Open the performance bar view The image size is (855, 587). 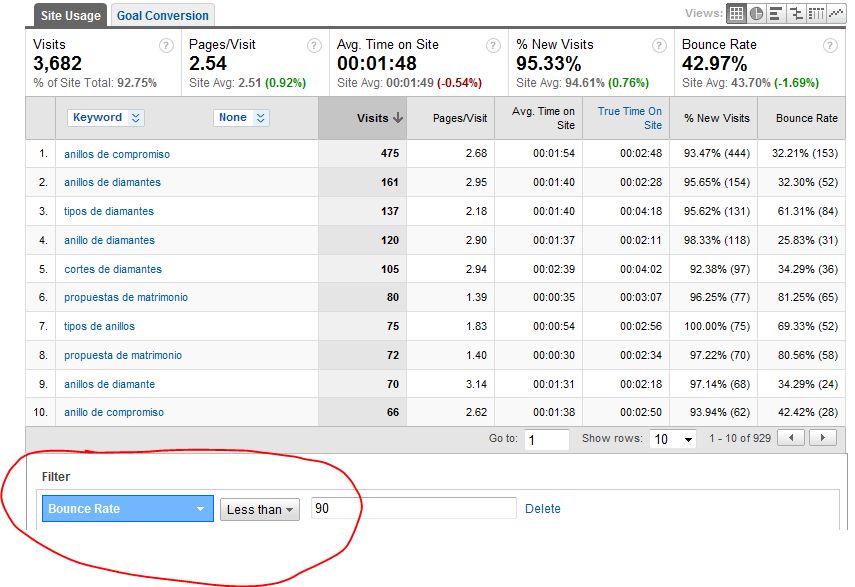click(774, 13)
